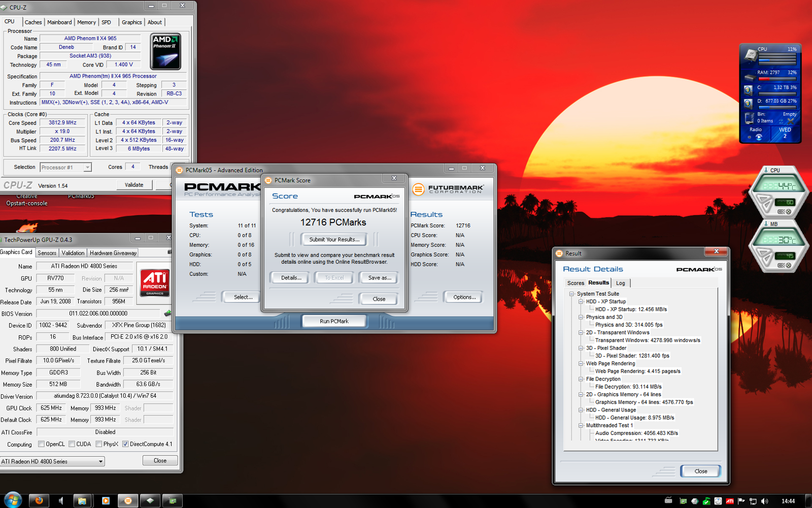The image size is (812, 508).
Task: Switch to the Log tab in Result window
Action: [x=620, y=283]
